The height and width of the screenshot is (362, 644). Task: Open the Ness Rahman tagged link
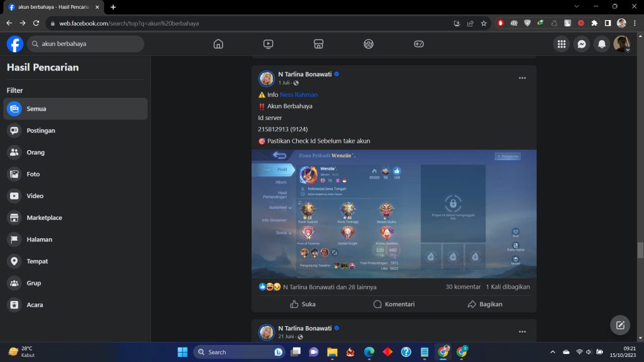pyautogui.click(x=299, y=95)
